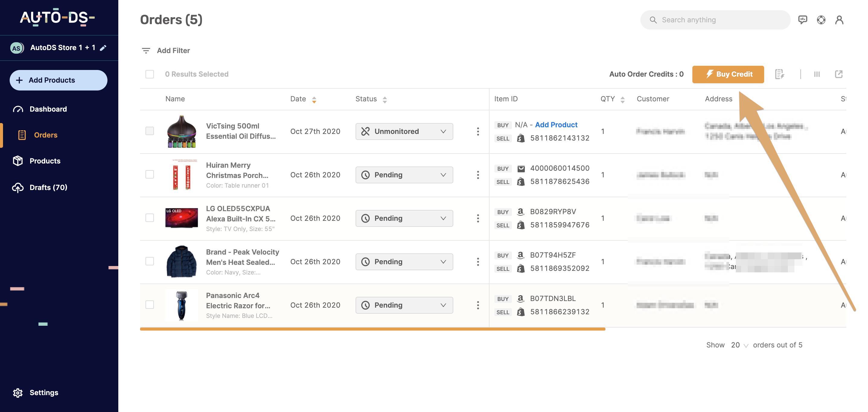Click Amazon icon next to B07TDN3LBL
The width and height of the screenshot is (868, 412).
point(521,299)
